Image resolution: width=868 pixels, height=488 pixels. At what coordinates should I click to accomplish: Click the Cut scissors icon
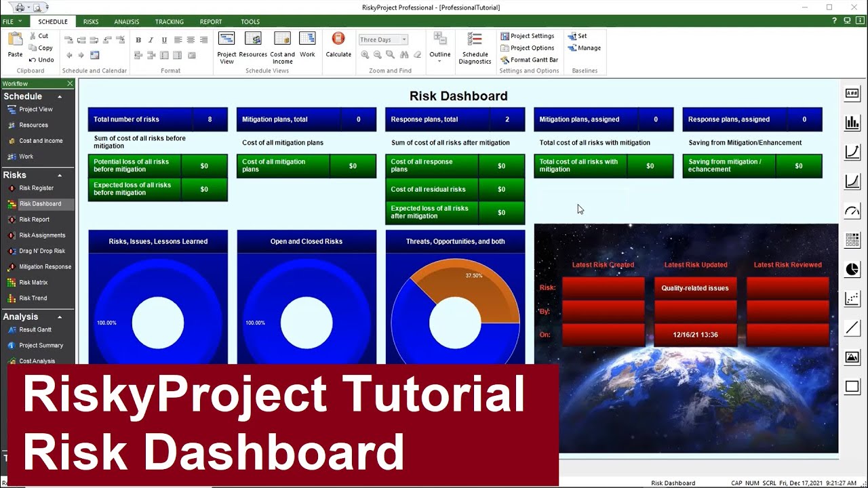pos(33,36)
